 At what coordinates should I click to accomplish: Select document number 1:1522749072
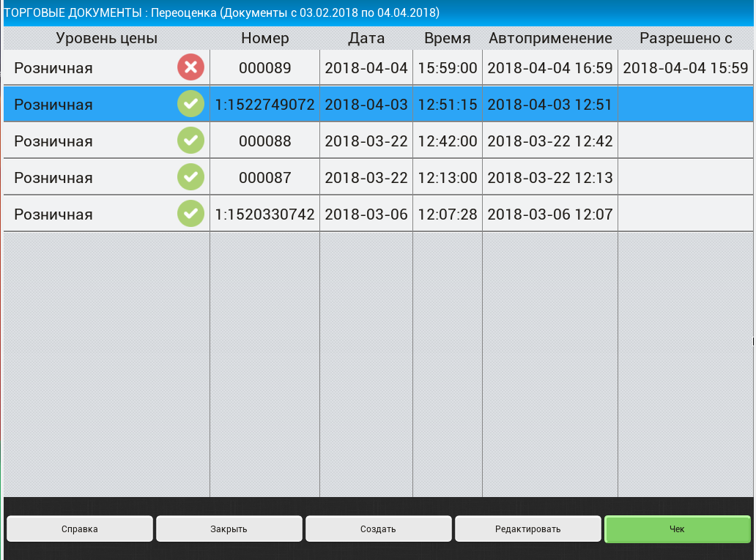264,105
